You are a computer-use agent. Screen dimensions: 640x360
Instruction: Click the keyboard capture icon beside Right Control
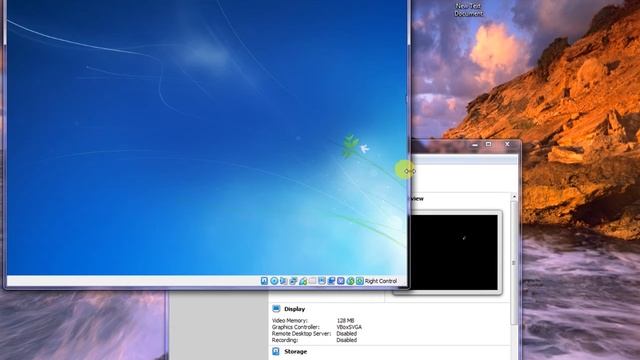point(360,281)
